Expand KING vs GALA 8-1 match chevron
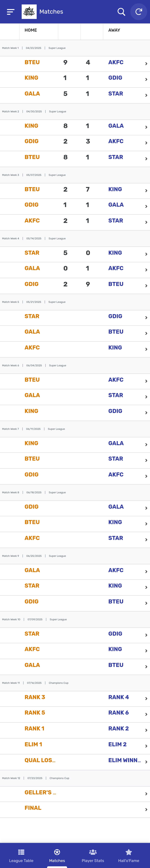The width and height of the screenshot is (150, 868). coord(146,127)
